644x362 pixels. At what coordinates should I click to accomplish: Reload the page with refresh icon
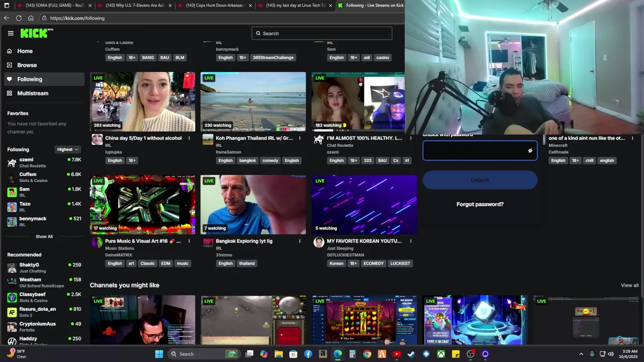[x=19, y=18]
